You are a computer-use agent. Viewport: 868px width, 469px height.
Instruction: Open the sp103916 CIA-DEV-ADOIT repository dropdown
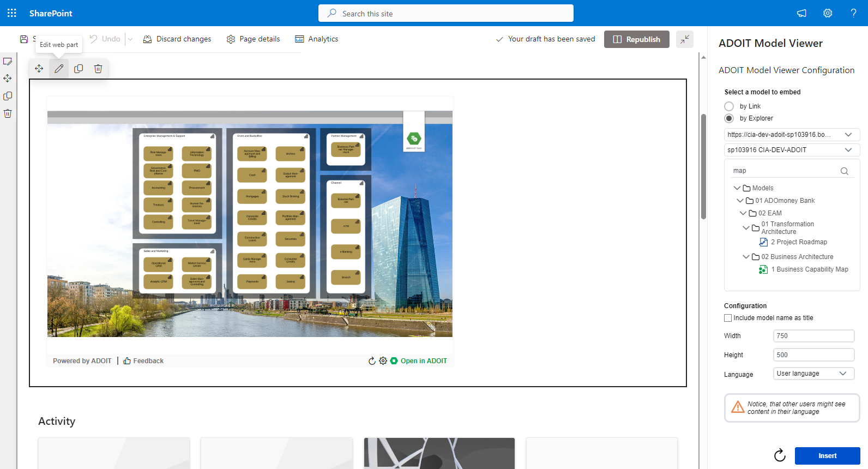792,150
